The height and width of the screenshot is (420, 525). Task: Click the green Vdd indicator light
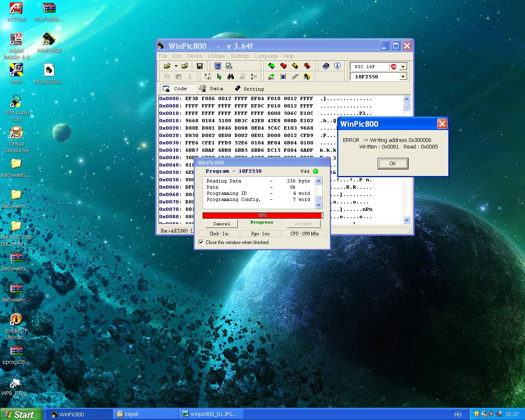[315, 171]
